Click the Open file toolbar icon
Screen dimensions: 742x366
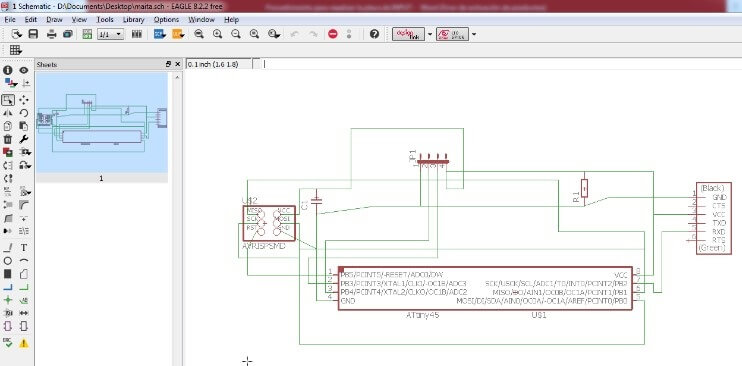pos(17,34)
